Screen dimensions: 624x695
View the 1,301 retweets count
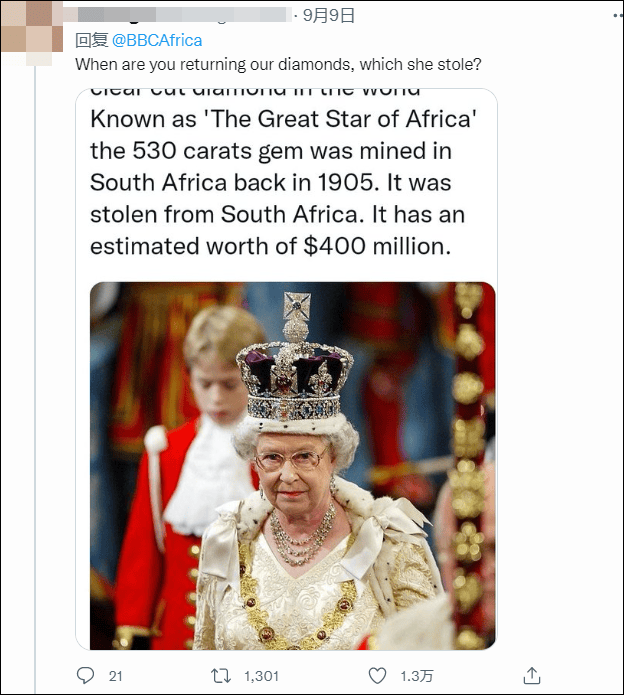[261, 676]
